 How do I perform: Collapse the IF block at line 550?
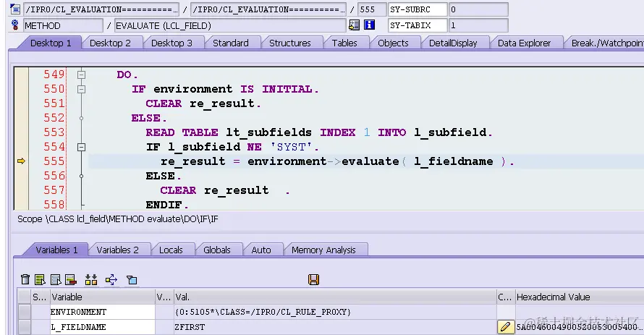(81, 89)
